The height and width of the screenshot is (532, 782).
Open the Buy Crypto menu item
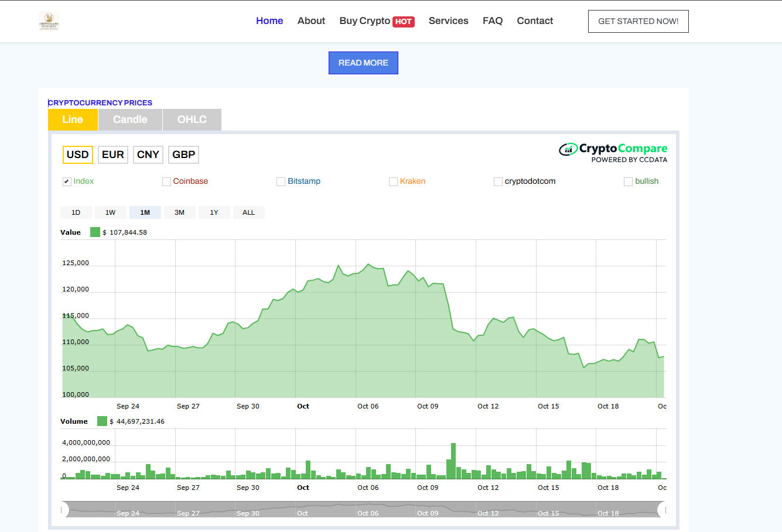pos(376,21)
